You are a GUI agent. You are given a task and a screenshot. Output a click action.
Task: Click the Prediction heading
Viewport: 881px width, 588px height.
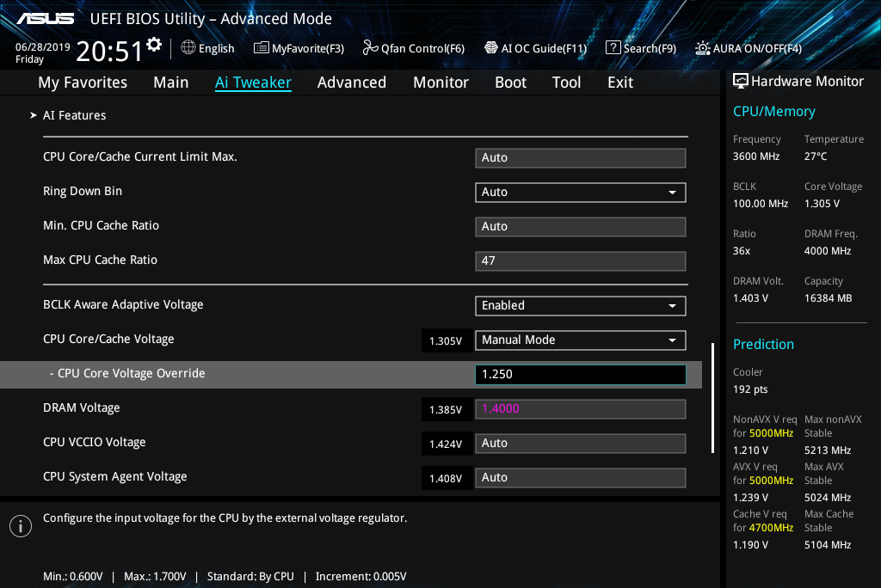[x=763, y=344]
